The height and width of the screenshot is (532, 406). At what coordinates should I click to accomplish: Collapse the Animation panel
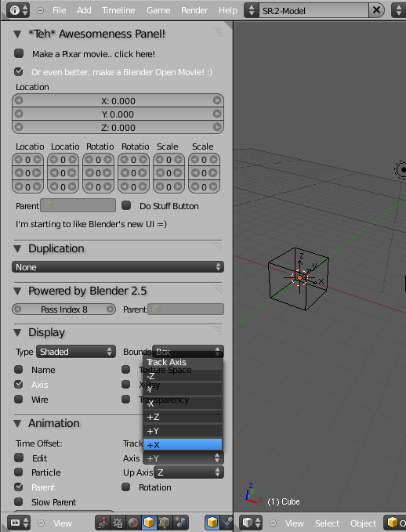[17, 423]
